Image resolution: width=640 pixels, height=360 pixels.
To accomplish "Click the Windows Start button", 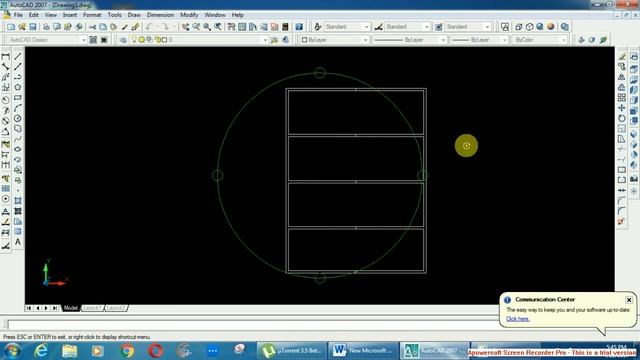I will coord(12,351).
